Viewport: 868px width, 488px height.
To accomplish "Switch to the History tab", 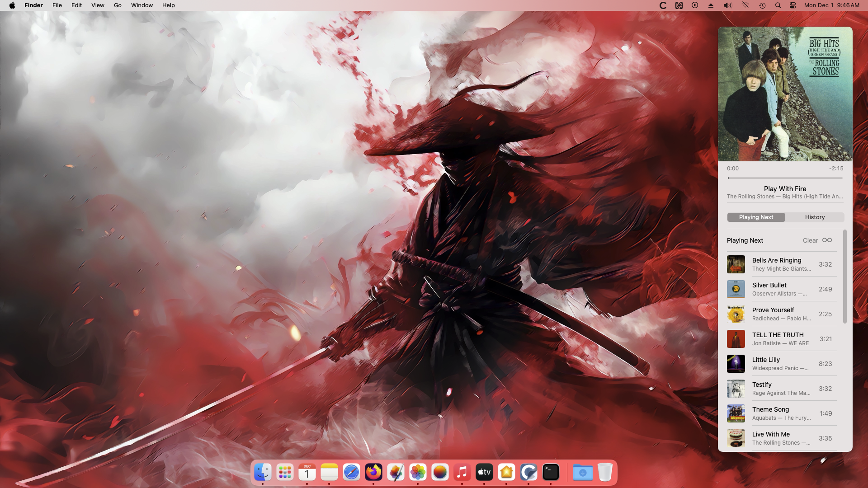I will [815, 217].
